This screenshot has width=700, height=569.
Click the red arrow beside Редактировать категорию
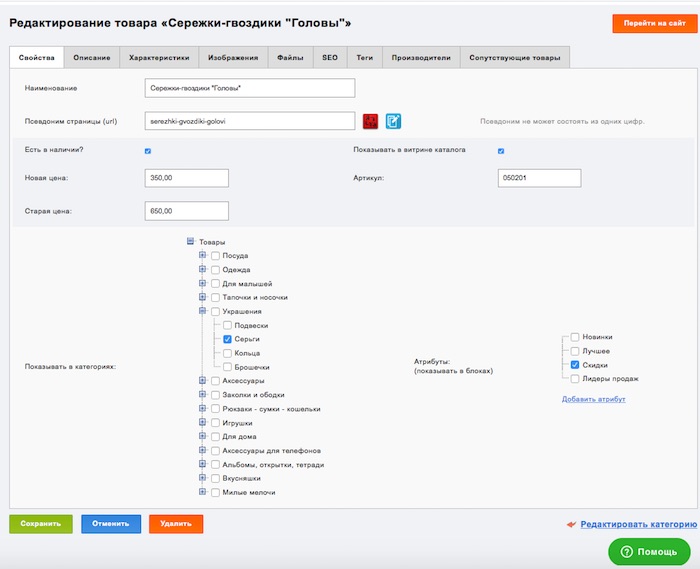[571, 524]
